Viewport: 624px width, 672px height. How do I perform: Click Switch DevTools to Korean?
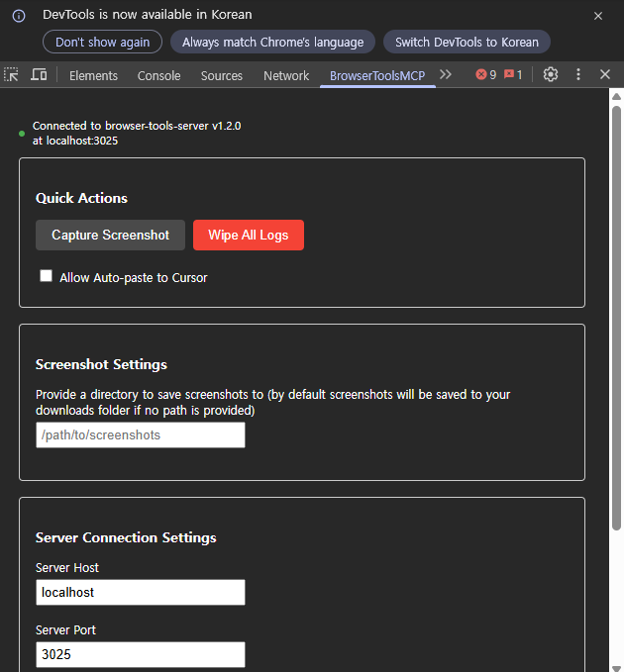[x=467, y=42]
